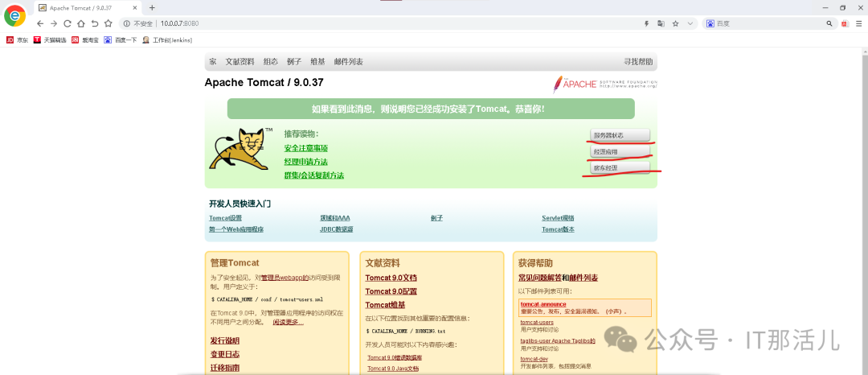Screen dimensions: 868x375
Task: Open the tomcat-announce mailing list link
Action: (543, 304)
